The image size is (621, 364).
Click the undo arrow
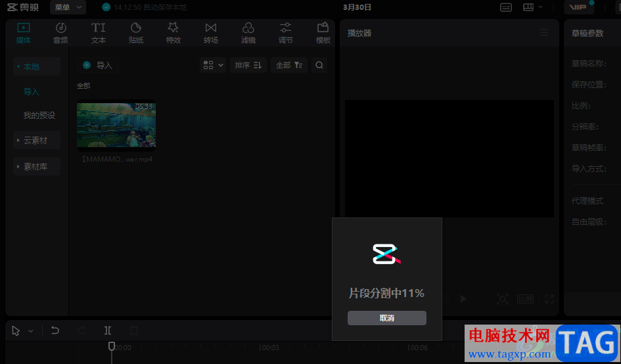point(55,330)
